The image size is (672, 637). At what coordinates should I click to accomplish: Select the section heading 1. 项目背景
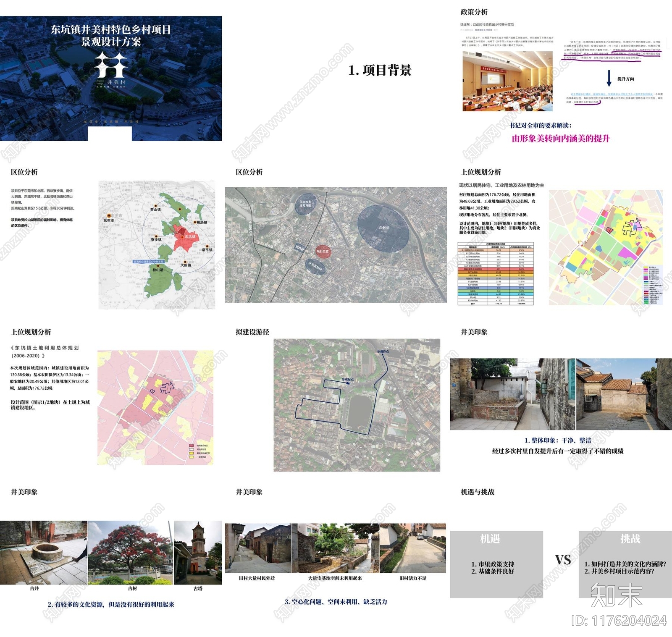click(x=380, y=70)
